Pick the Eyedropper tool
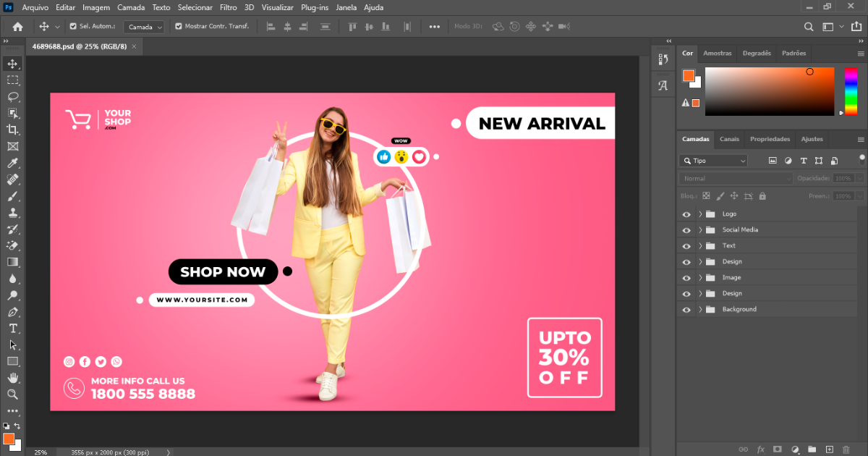The image size is (868, 456). pyautogui.click(x=12, y=163)
